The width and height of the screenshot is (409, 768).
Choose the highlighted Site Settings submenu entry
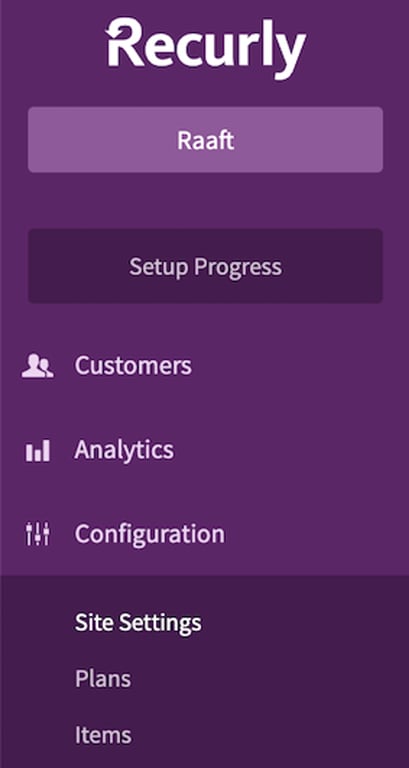point(138,623)
